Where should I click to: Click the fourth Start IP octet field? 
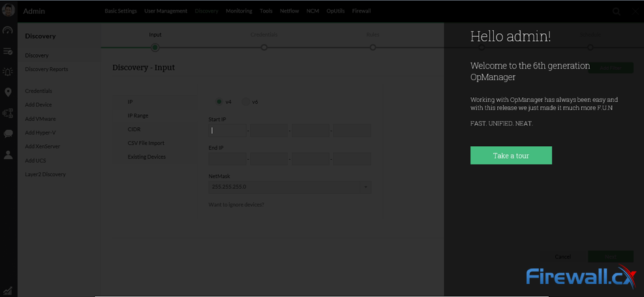352,131
